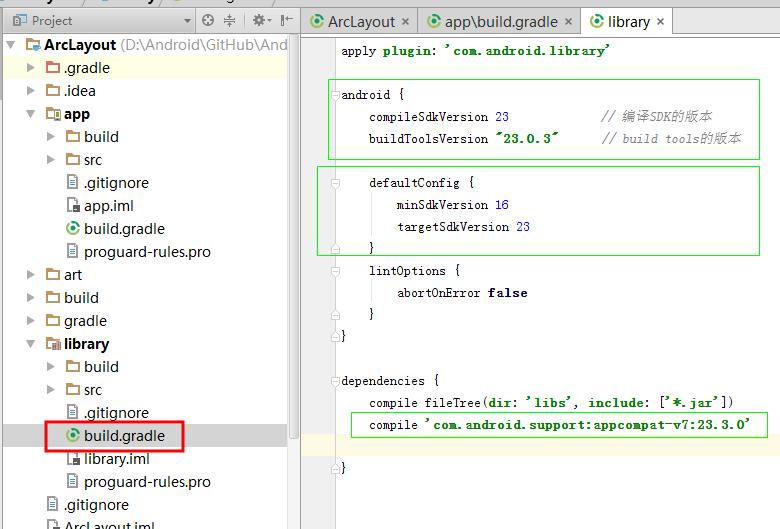Expand the top-level build folder
The height and width of the screenshot is (529, 780).
pos(30,298)
